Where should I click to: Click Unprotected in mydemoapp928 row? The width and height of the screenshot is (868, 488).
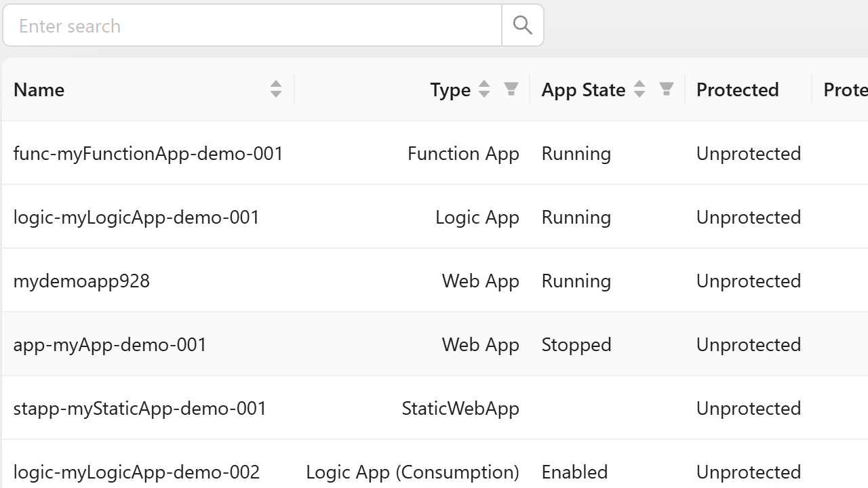(x=749, y=281)
